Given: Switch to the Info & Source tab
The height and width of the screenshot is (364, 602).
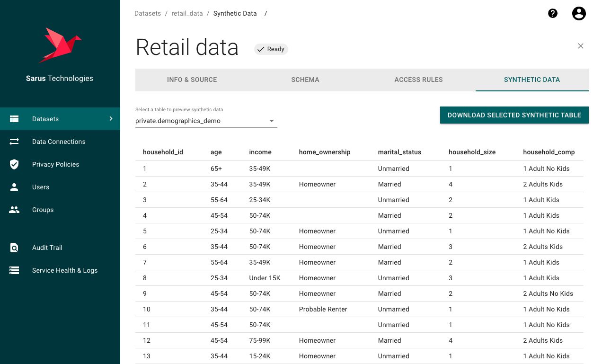Looking at the screenshot, I should click(x=192, y=80).
